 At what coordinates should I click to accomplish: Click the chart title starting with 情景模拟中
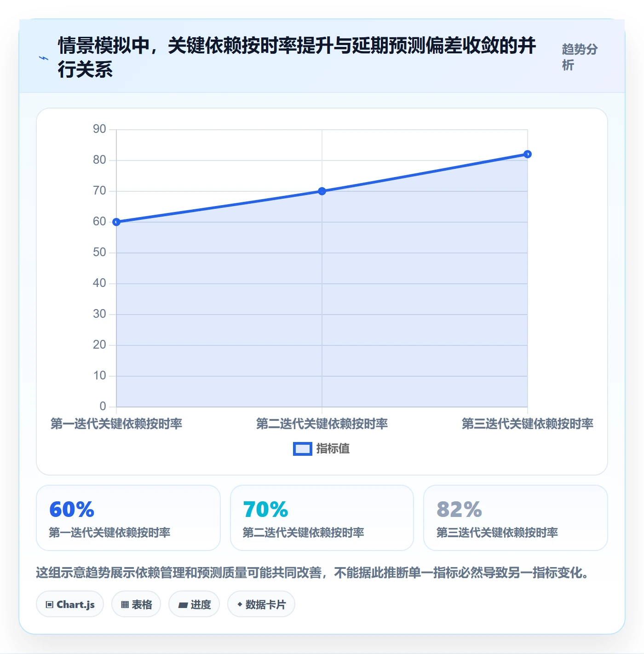(x=297, y=57)
